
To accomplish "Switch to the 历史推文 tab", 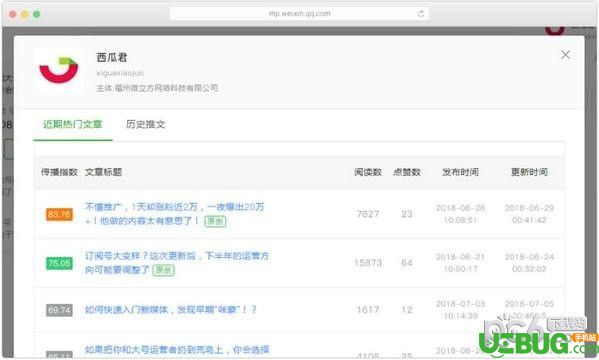I will pos(146,124).
